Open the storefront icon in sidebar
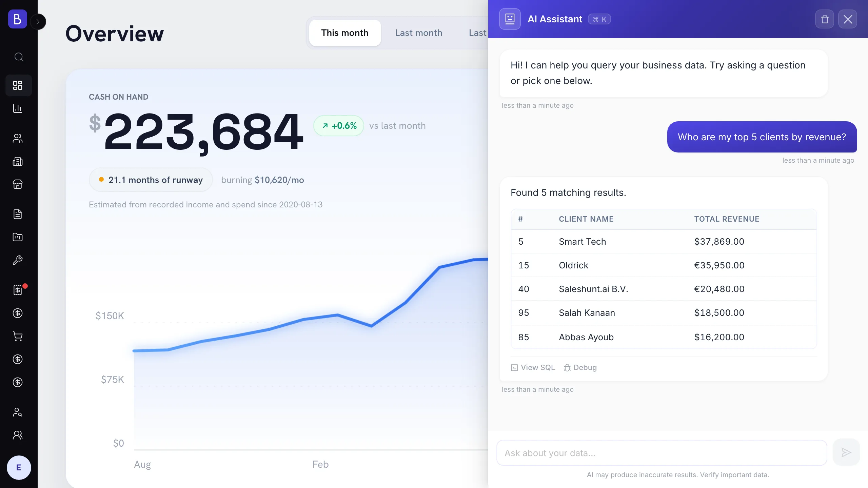Screen dimensions: 868x488 18,184
